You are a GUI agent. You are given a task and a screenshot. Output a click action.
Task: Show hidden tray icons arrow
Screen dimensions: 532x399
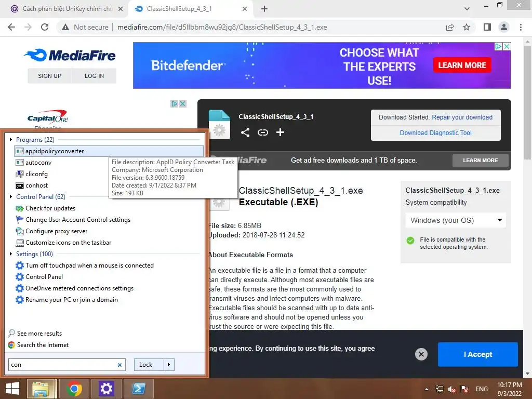click(427, 389)
